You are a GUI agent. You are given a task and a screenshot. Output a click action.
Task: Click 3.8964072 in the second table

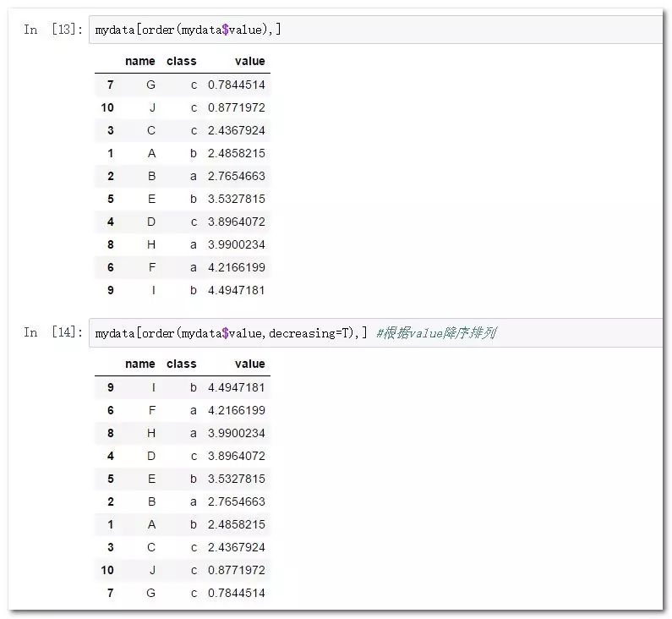click(x=237, y=456)
